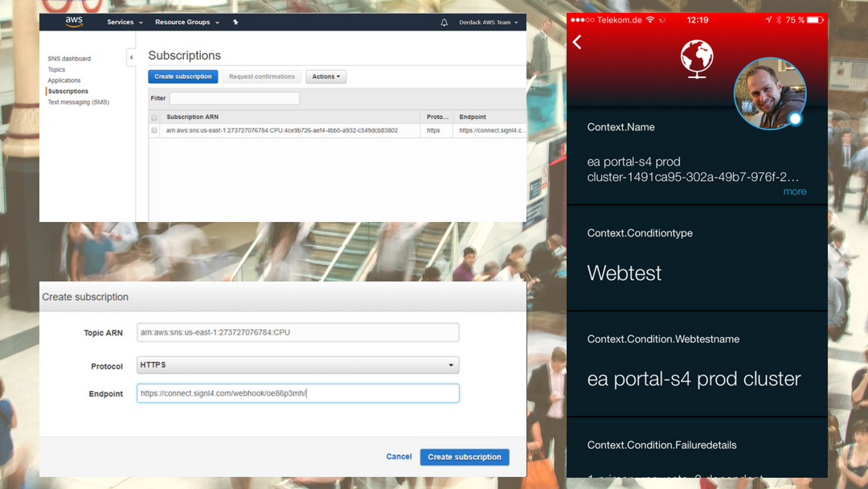The image size is (868, 489).
Task: Open the Derdack AWS Team account menu
Action: click(x=489, y=23)
